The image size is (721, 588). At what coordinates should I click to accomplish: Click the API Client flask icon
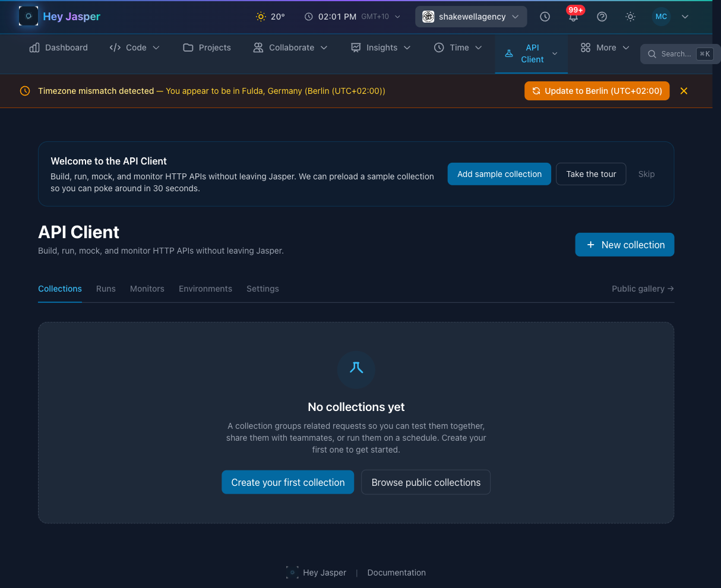[x=509, y=53]
